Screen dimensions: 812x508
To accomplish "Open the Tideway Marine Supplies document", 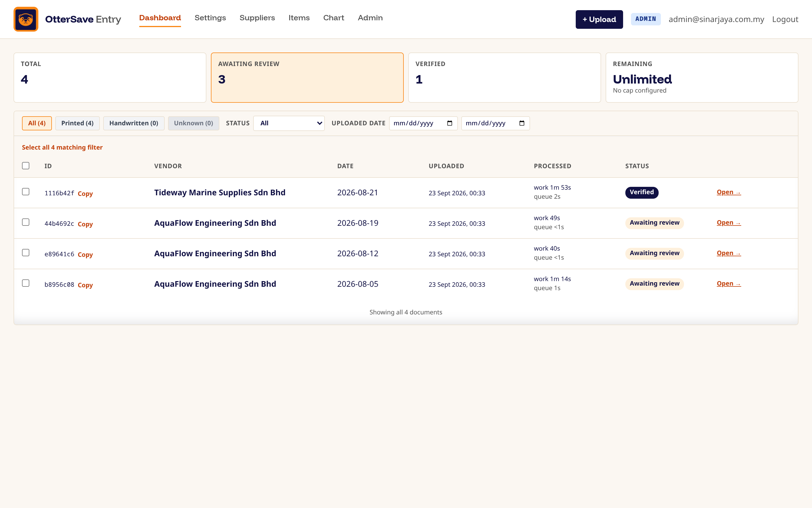I will click(x=729, y=192).
